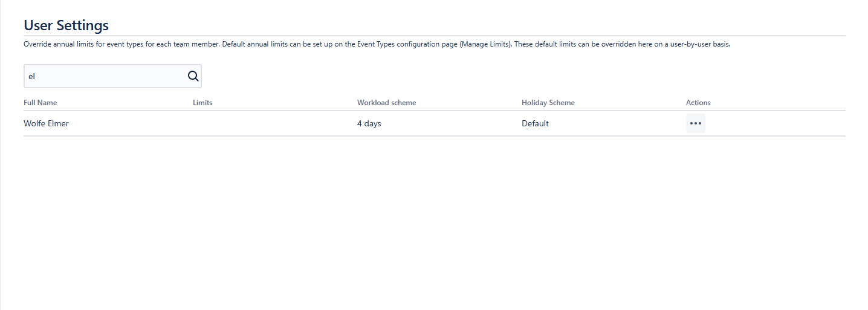Open the three-dot actions menu for Wolfe Elmer
The image size is (868, 310).
(695, 123)
